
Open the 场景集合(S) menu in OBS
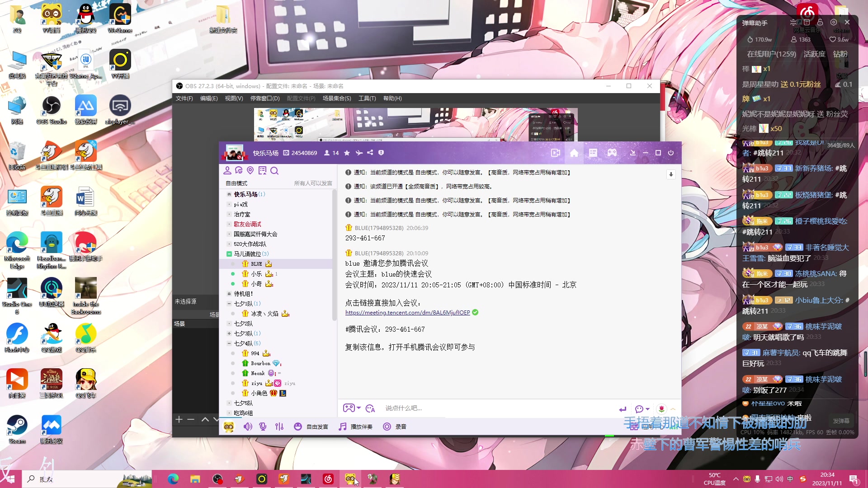pyautogui.click(x=337, y=98)
